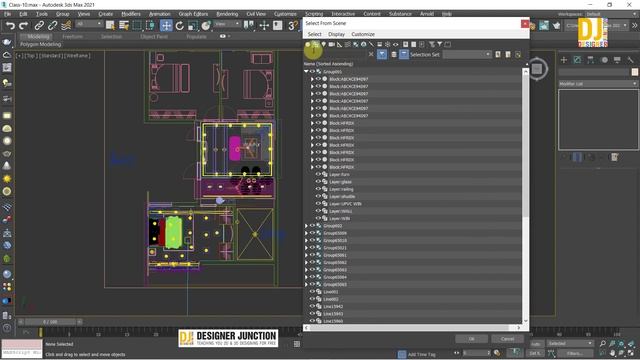640x360 pixels.
Task: Click Invert Selection icon in dialog toolbar
Action: (422, 44)
